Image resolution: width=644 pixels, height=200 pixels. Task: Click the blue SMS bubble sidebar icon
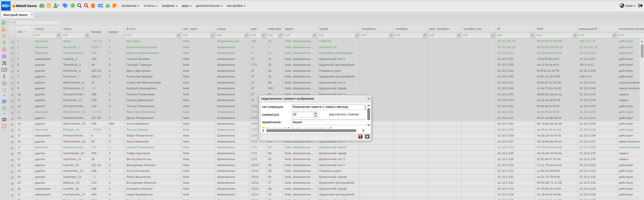[x=4, y=102]
